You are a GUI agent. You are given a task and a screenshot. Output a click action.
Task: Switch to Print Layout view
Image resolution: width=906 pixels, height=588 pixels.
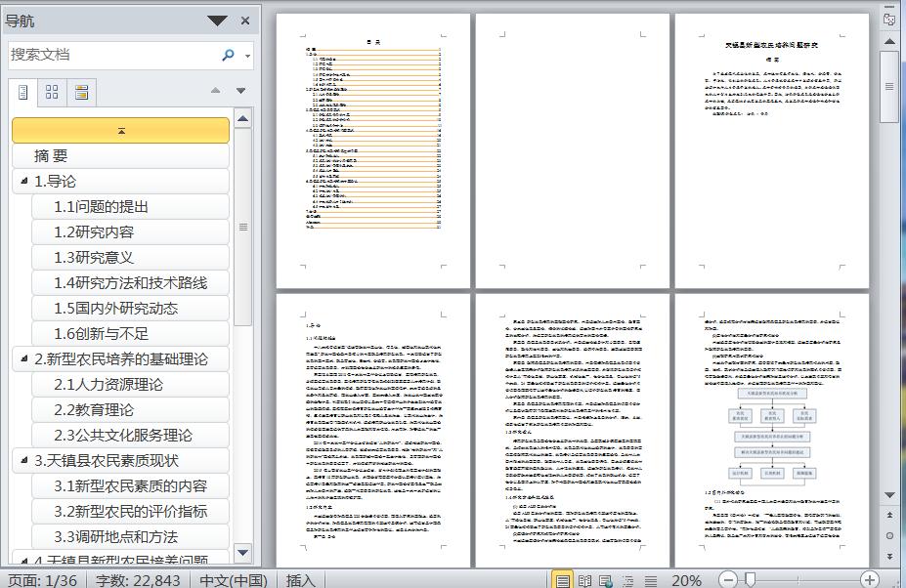pos(562,580)
